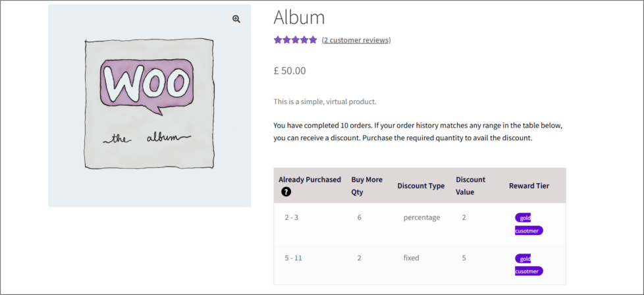Click the Discount Value column header
The height and width of the screenshot is (295, 644).
point(471,186)
